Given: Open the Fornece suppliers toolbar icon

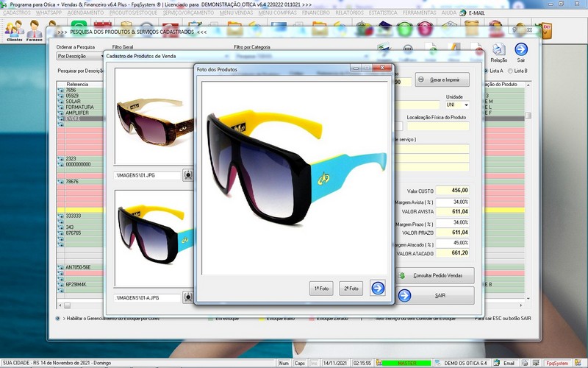Looking at the screenshot, I should (35, 32).
